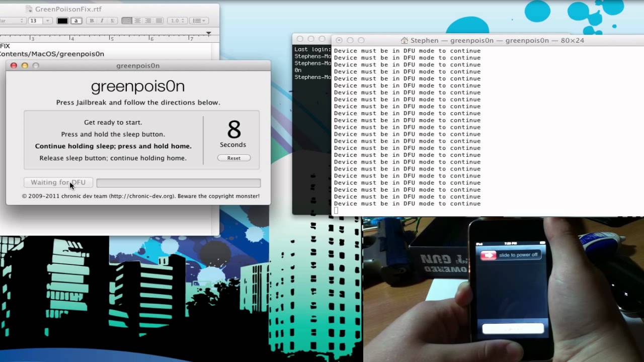Close the greenpois0n window

(14, 65)
